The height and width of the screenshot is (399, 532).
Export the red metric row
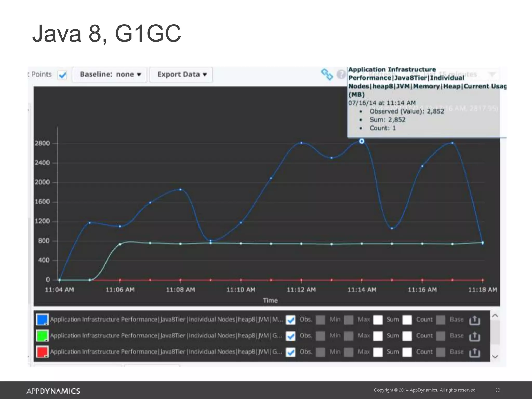coord(475,352)
